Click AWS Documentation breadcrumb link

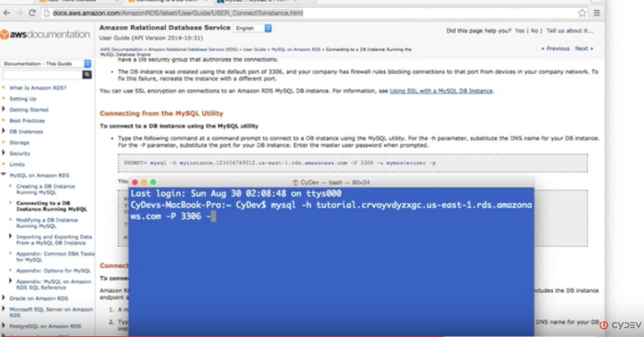click(x=121, y=49)
